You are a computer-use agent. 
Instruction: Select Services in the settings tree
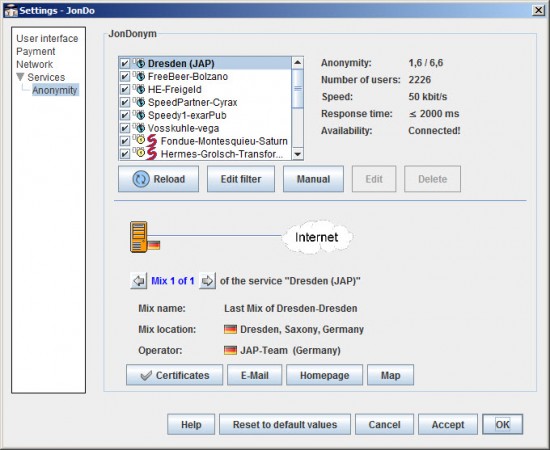coord(46,77)
